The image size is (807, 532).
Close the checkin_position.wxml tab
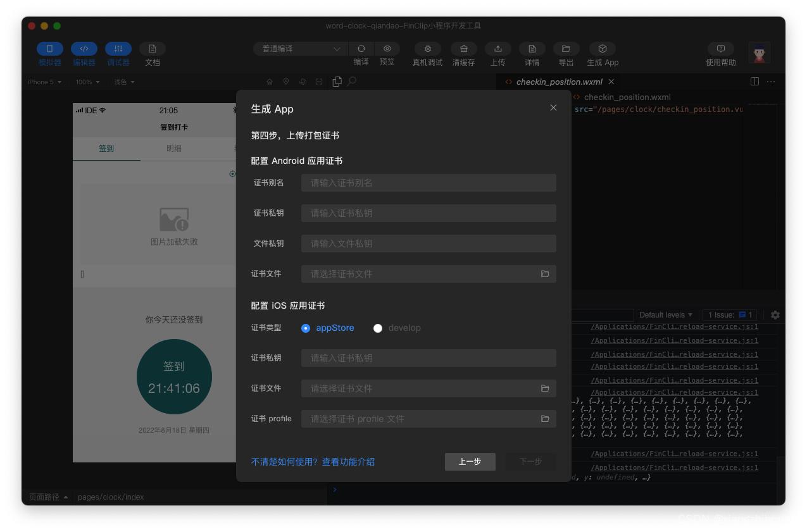pos(611,82)
